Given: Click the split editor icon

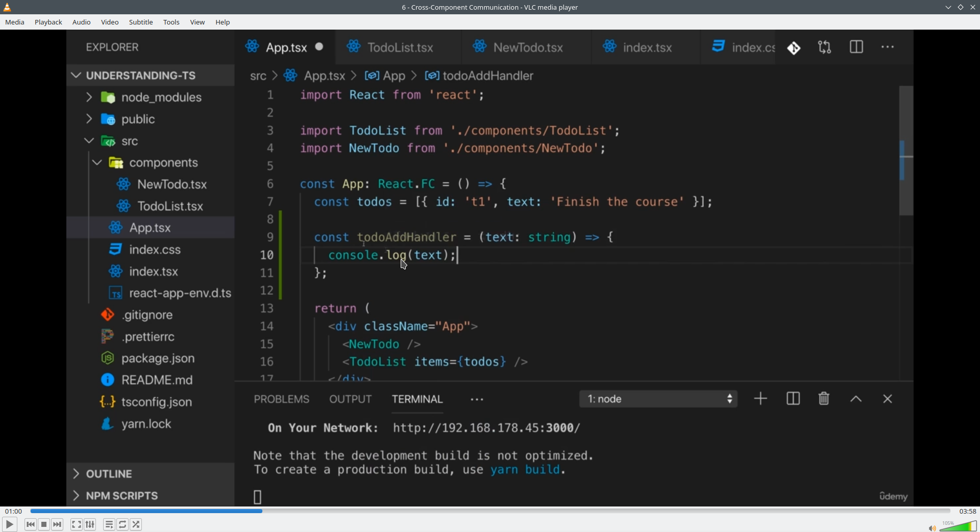Looking at the screenshot, I should point(856,47).
